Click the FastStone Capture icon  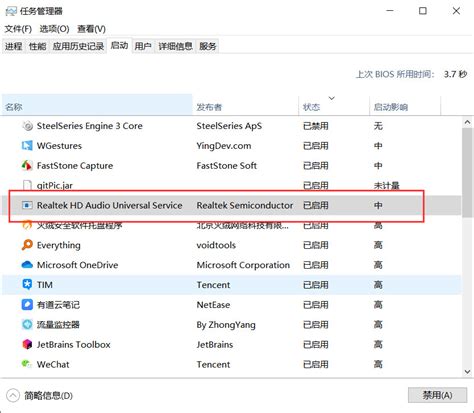pyautogui.click(x=27, y=165)
